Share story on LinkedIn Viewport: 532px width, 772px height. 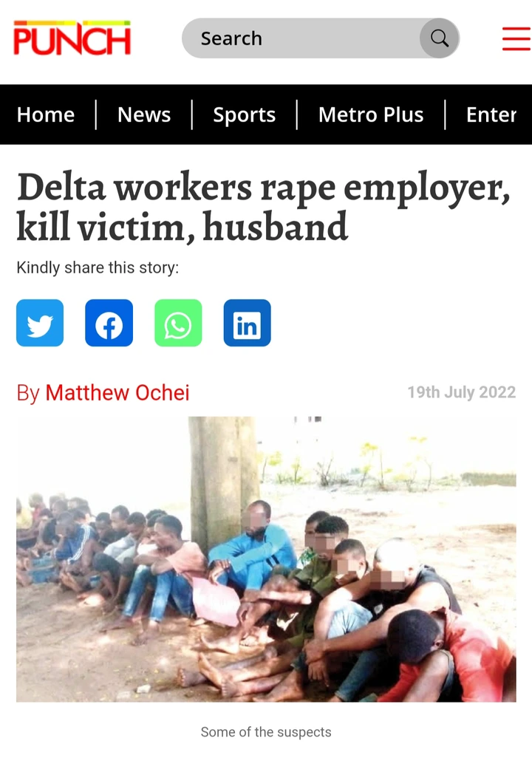248,323
